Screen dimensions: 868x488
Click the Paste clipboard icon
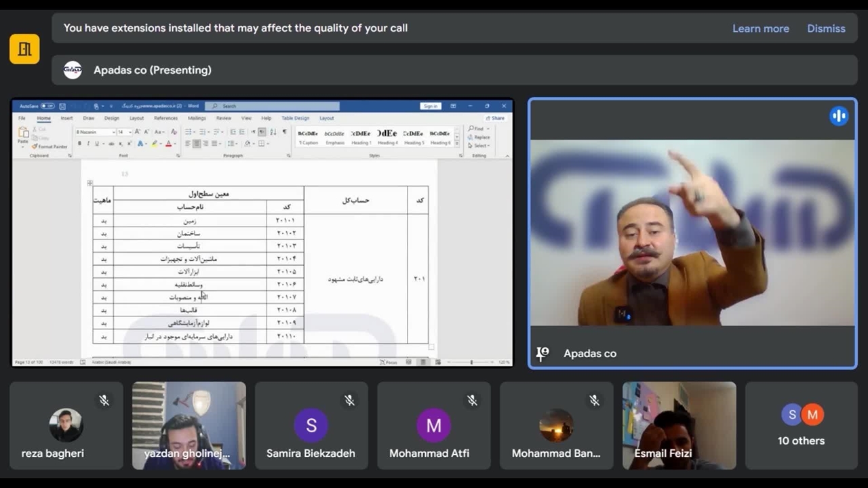(x=24, y=134)
